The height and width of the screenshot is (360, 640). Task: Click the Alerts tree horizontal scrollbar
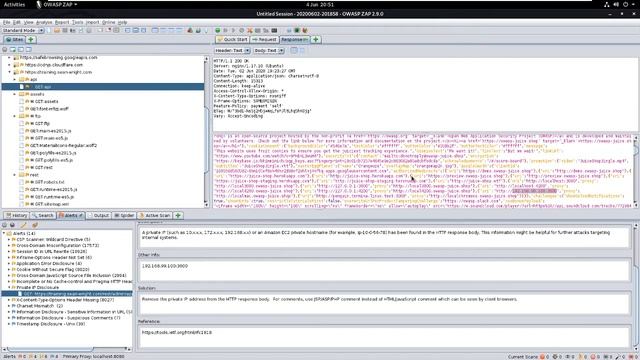click(67, 349)
